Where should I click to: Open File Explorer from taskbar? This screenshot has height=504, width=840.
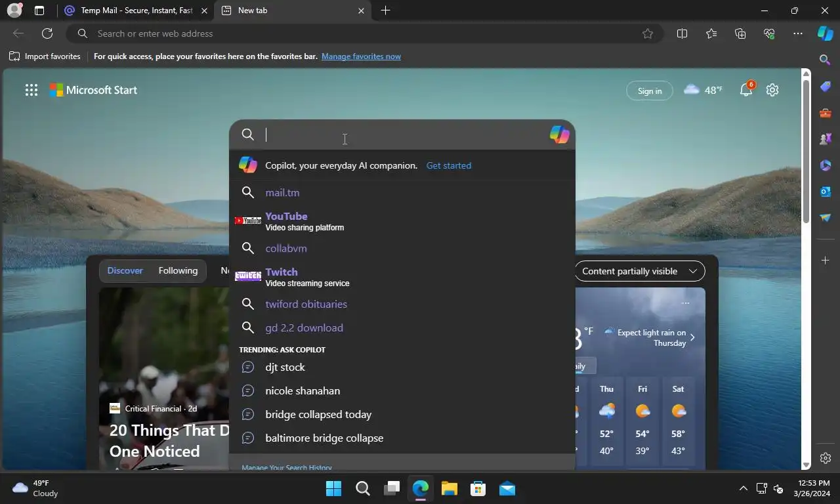click(449, 488)
